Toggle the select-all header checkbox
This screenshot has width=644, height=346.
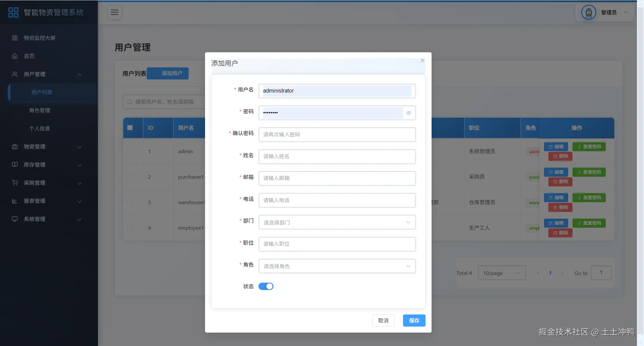130,127
